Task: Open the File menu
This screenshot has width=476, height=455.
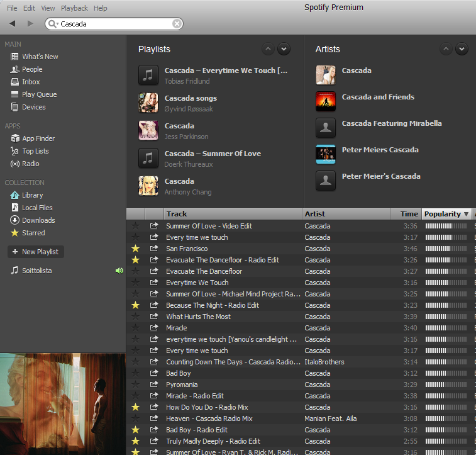Action: 12,8
